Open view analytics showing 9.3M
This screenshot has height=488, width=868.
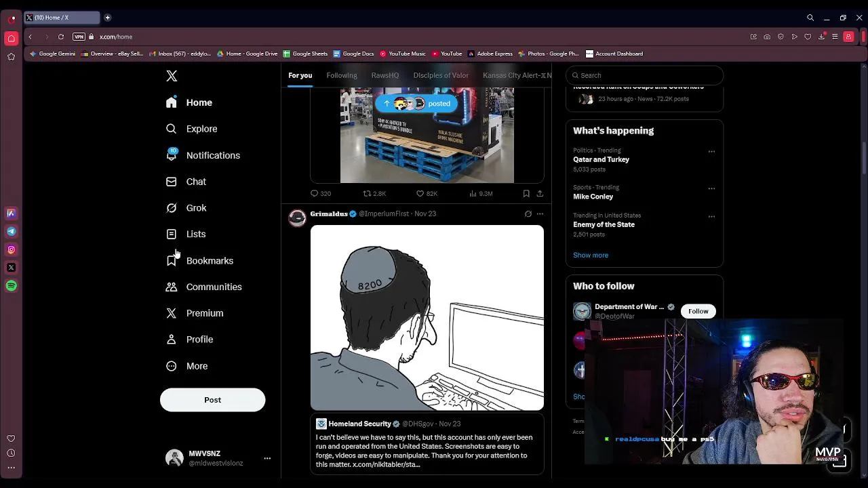(481, 193)
